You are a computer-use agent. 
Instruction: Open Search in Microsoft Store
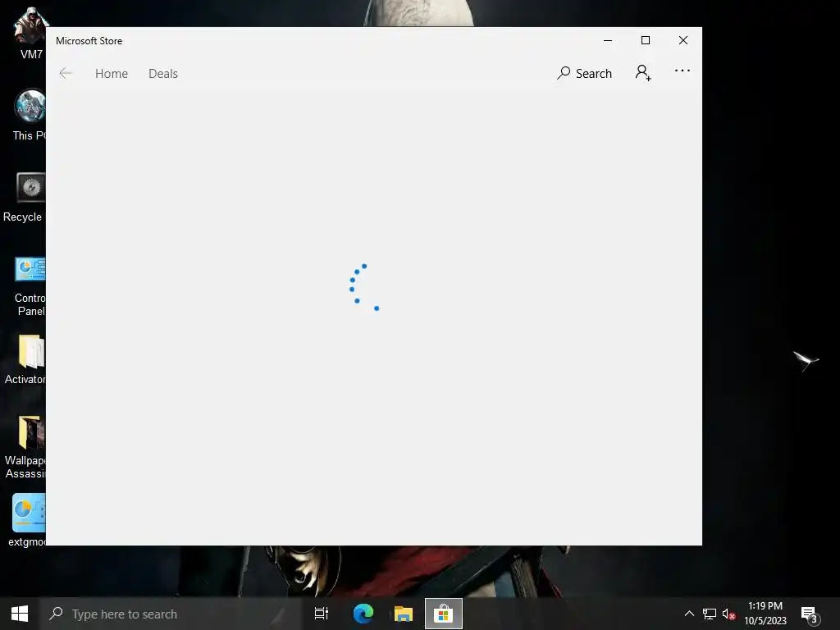(x=584, y=73)
